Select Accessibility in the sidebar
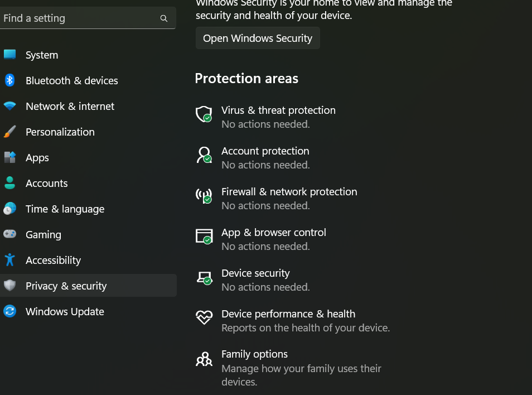This screenshot has height=395, width=532. (53, 260)
